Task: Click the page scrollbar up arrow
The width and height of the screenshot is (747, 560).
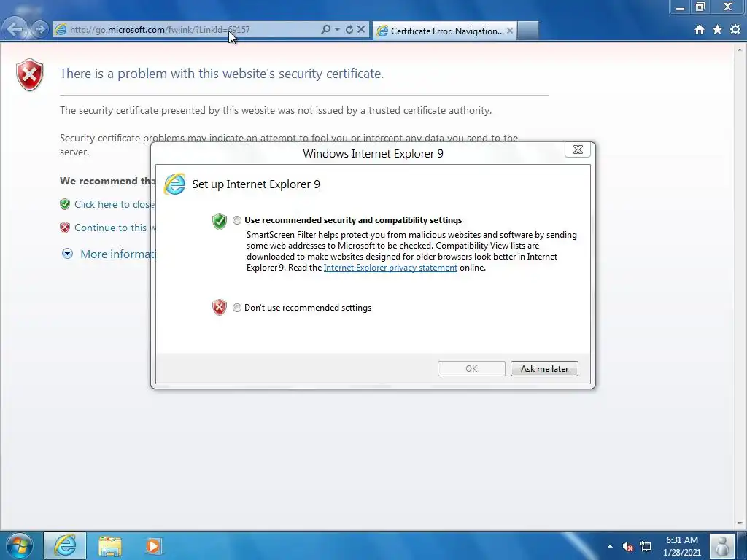Action: [x=740, y=49]
